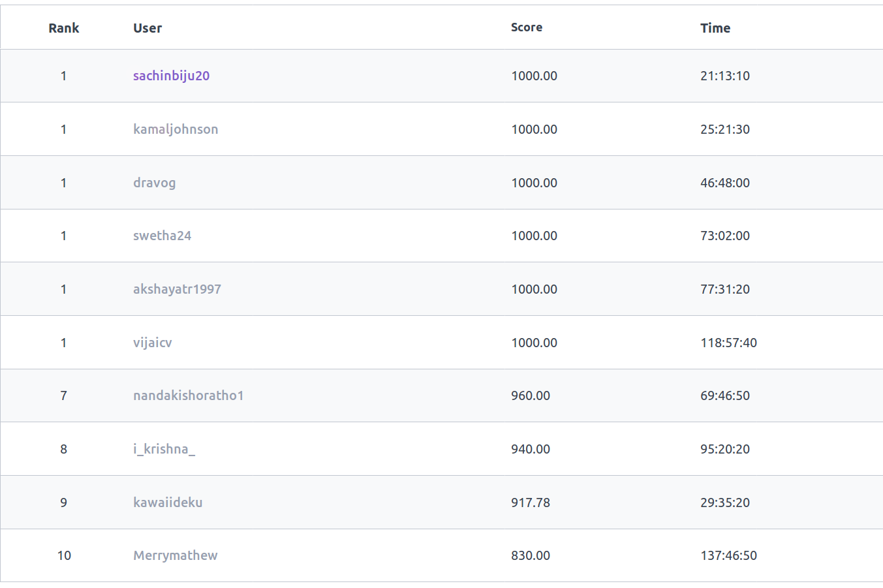Viewport: 883px width, 588px height.
Task: Click the Score column header
Action: point(526,27)
